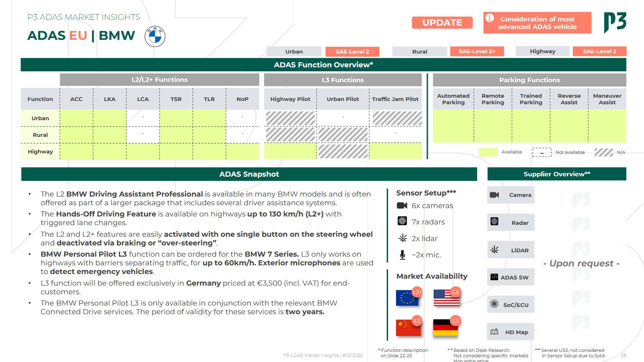Click the L2/L2+ Functions header

(160, 80)
